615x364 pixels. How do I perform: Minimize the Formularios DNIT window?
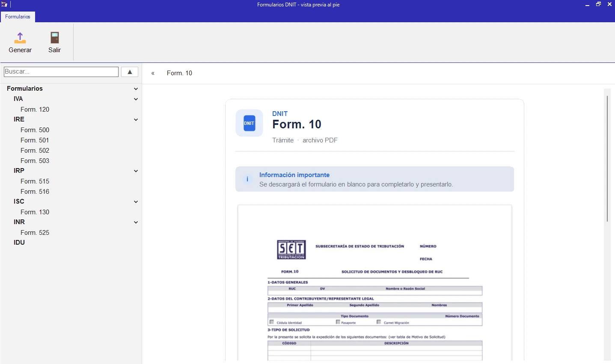point(588,5)
